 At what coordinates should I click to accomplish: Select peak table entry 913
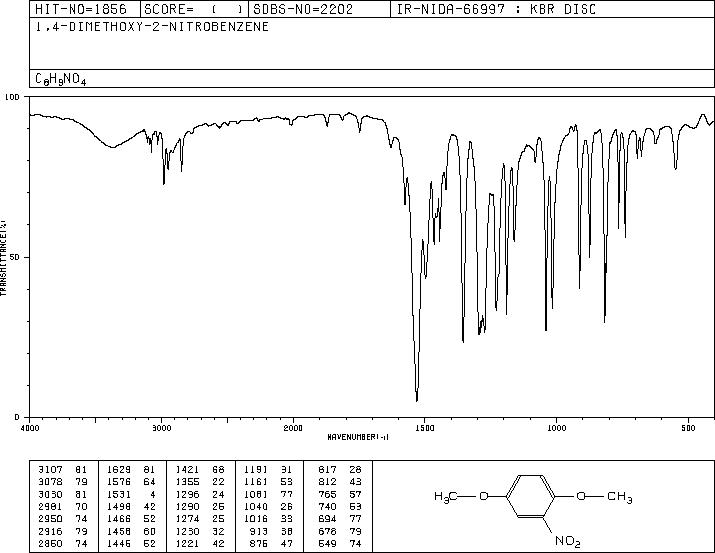pos(260,531)
